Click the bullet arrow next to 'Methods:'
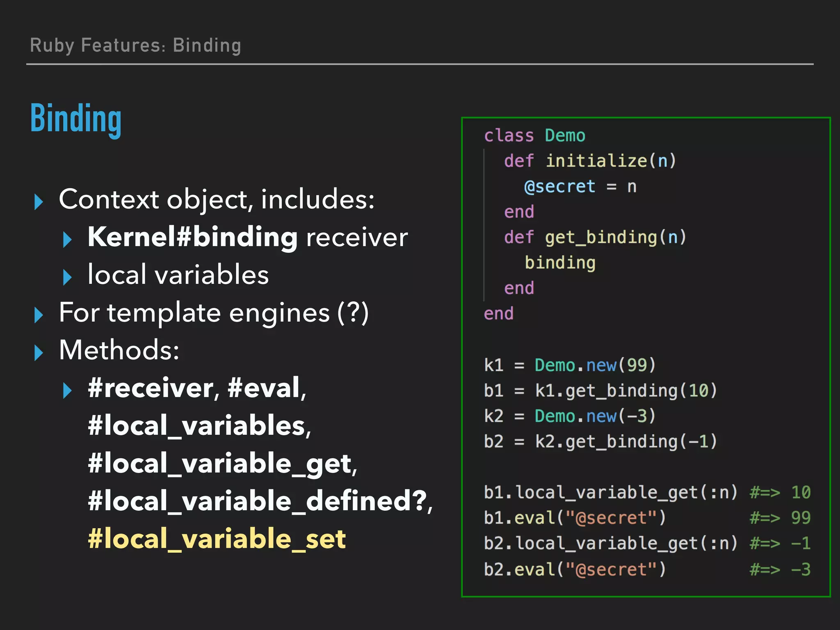840x630 pixels. (x=39, y=353)
